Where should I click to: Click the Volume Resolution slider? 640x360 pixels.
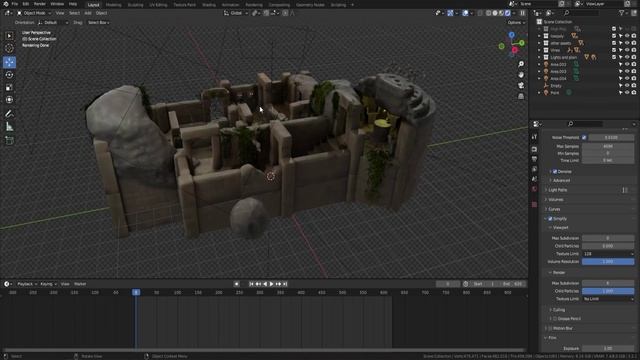pos(608,262)
